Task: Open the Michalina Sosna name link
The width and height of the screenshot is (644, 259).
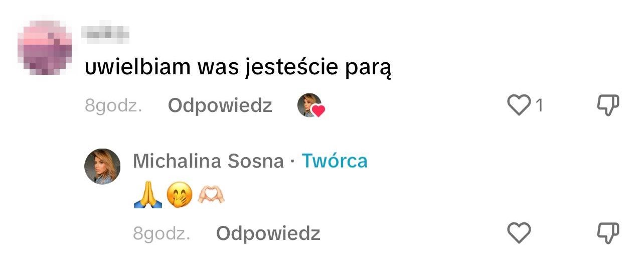Action: (209, 161)
